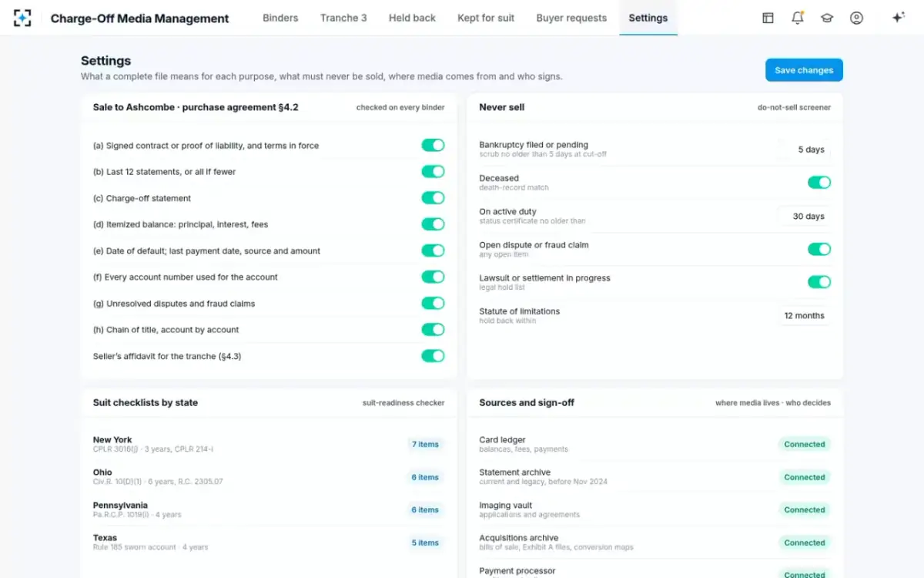The width and height of the screenshot is (924, 578).
Task: Open the layout panel icon
Action: coord(768,18)
